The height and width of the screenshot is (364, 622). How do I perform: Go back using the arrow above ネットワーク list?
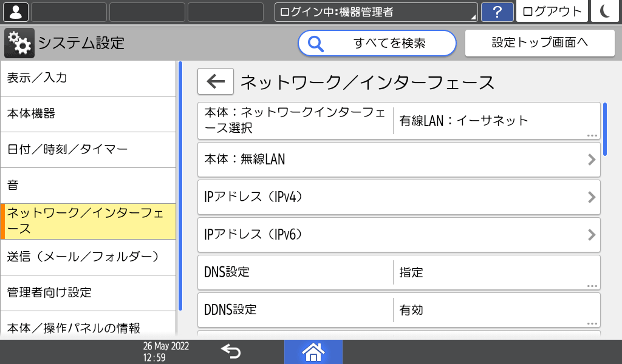tap(215, 81)
